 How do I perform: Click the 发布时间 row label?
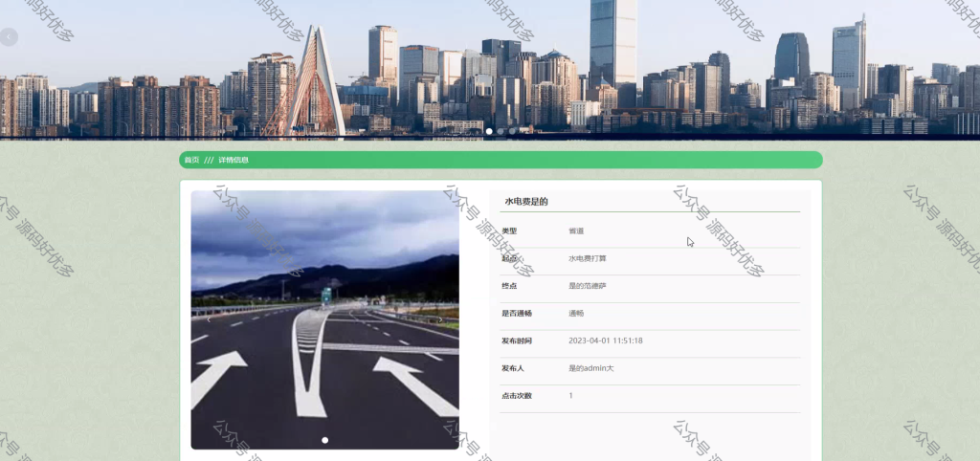[x=517, y=341]
